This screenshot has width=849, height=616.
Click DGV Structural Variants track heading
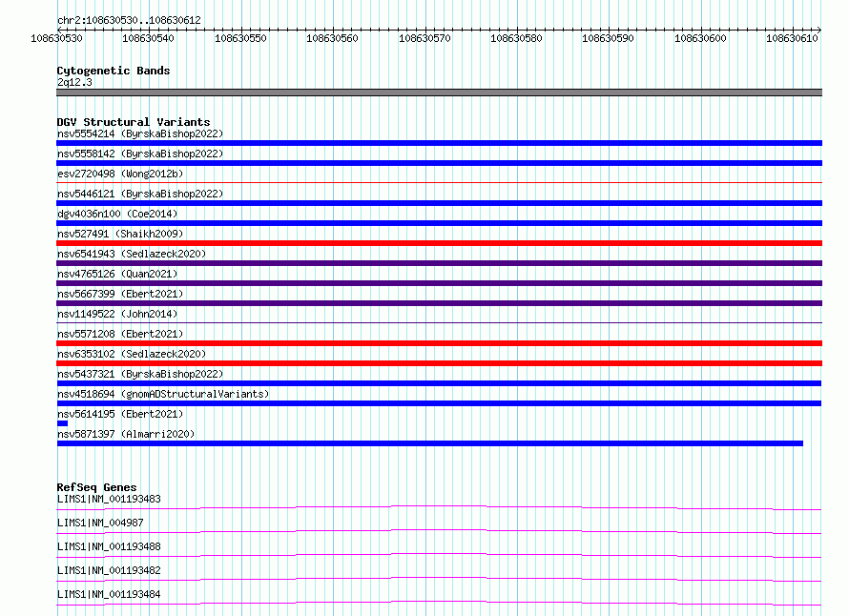[x=134, y=122]
